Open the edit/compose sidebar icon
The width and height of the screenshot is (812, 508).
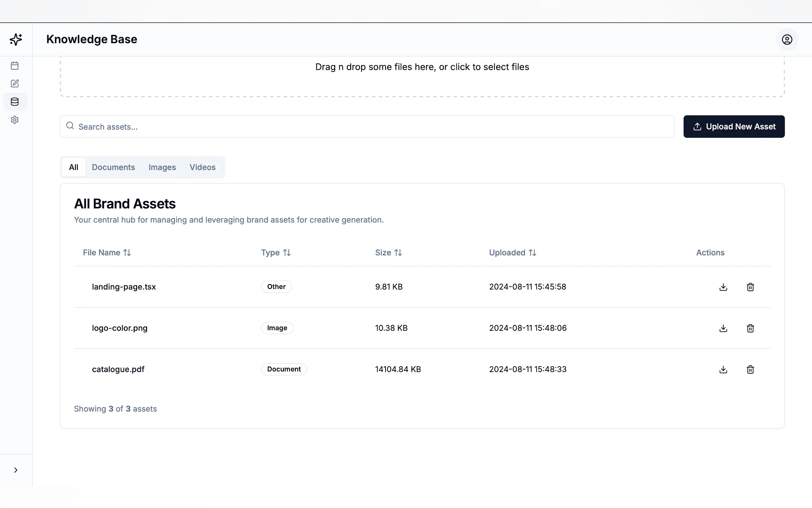tap(15, 84)
